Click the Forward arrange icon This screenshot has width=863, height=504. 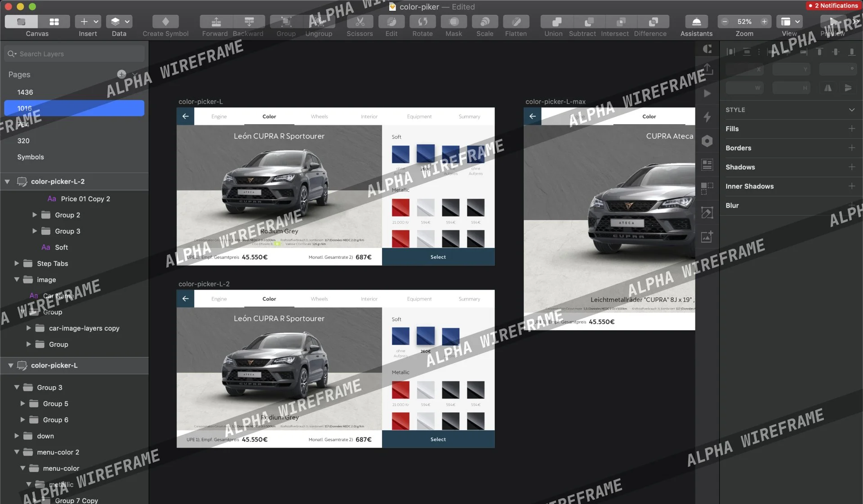coord(216,22)
